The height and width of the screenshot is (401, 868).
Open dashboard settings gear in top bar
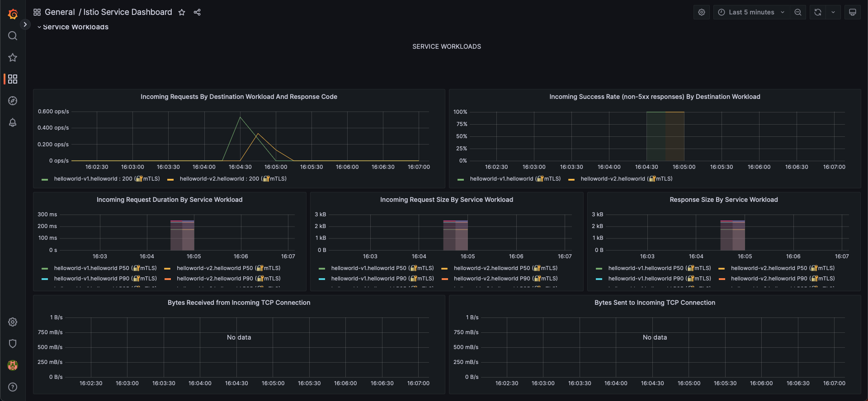pyautogui.click(x=702, y=12)
